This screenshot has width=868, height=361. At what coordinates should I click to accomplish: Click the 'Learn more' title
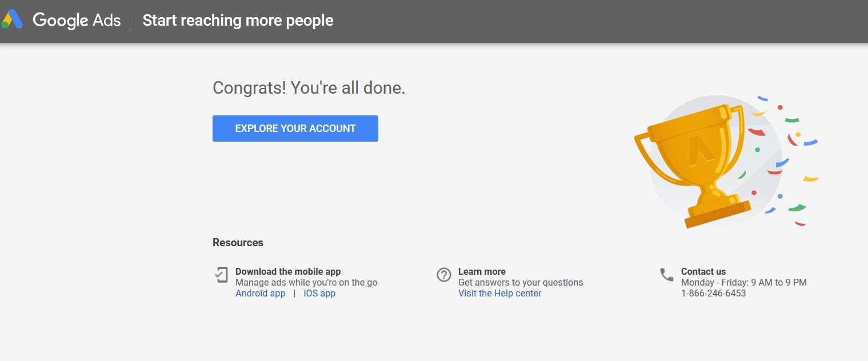click(x=482, y=272)
